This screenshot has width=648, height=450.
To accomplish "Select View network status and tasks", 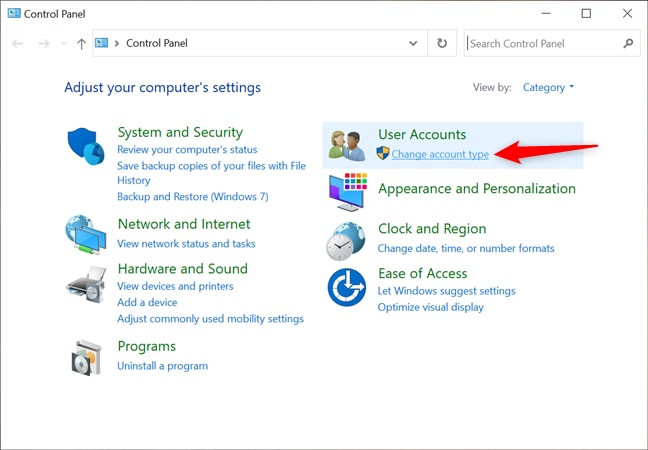I will click(x=186, y=244).
